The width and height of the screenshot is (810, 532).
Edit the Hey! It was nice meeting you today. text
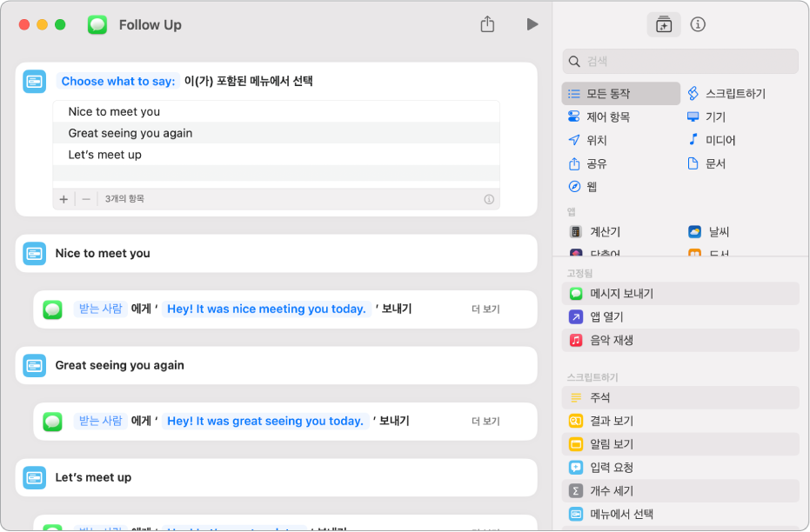point(266,309)
